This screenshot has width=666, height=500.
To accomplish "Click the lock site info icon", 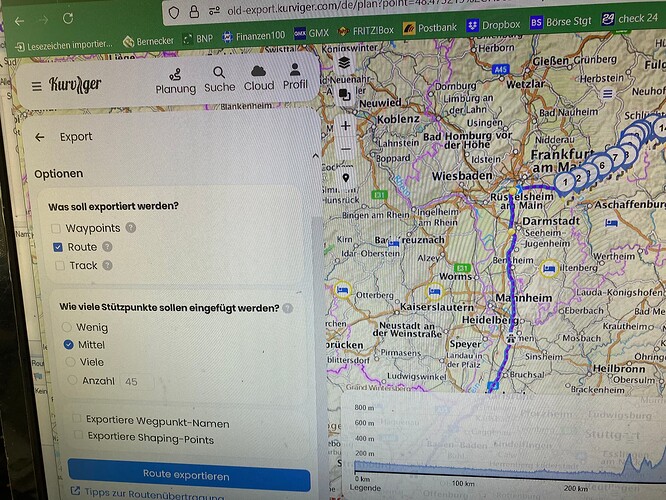I will pos(194,11).
